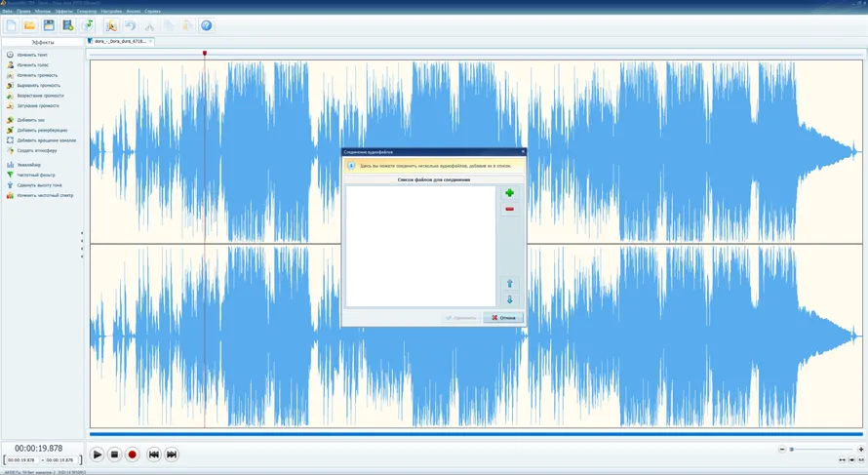Click the Copy icon in toolbar
The image size is (868, 475).
pyautogui.click(x=169, y=25)
